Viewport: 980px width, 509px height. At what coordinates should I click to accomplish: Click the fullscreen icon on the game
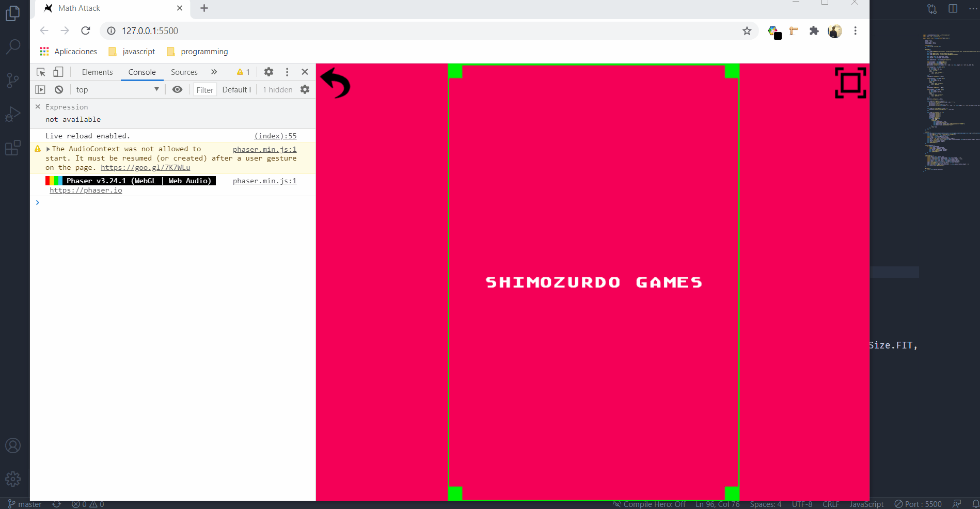(x=850, y=84)
